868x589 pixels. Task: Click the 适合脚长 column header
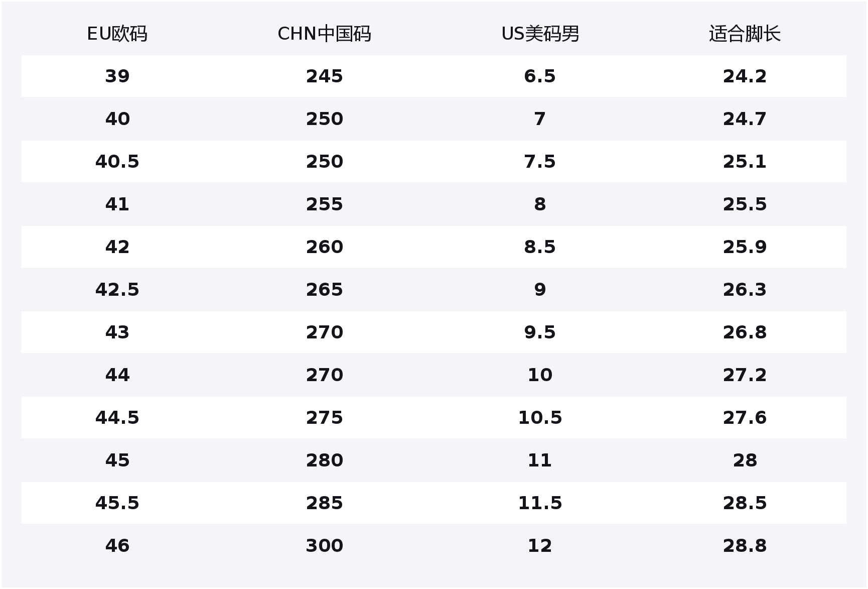pyautogui.click(x=745, y=34)
